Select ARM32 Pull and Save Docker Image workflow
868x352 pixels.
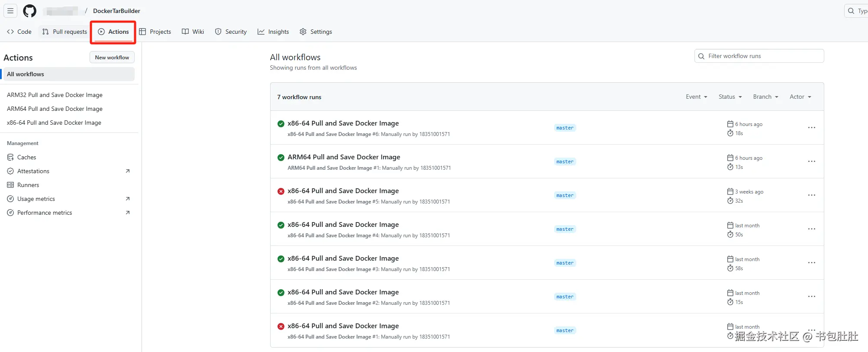[x=55, y=95]
